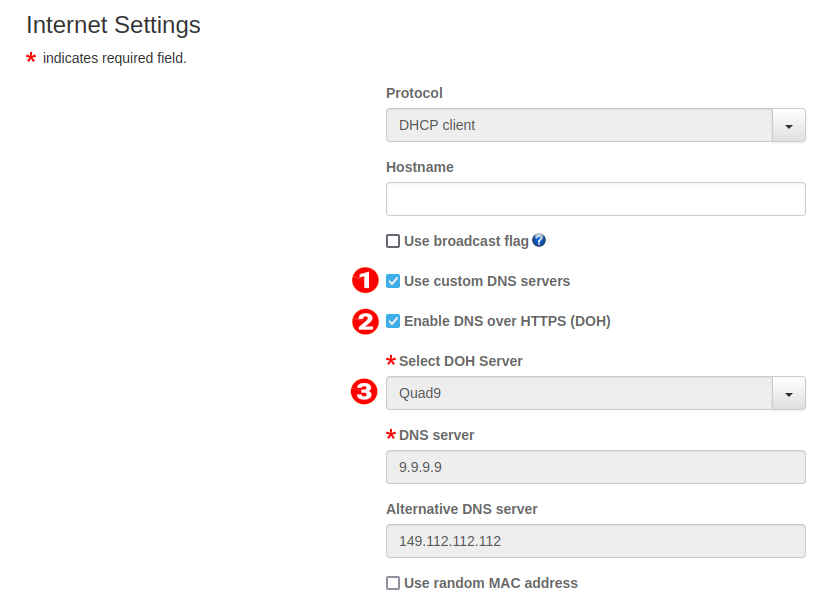Viewport: 829px width, 602px height.
Task: Click the red asterisk in the required-field legend
Action: point(31,59)
